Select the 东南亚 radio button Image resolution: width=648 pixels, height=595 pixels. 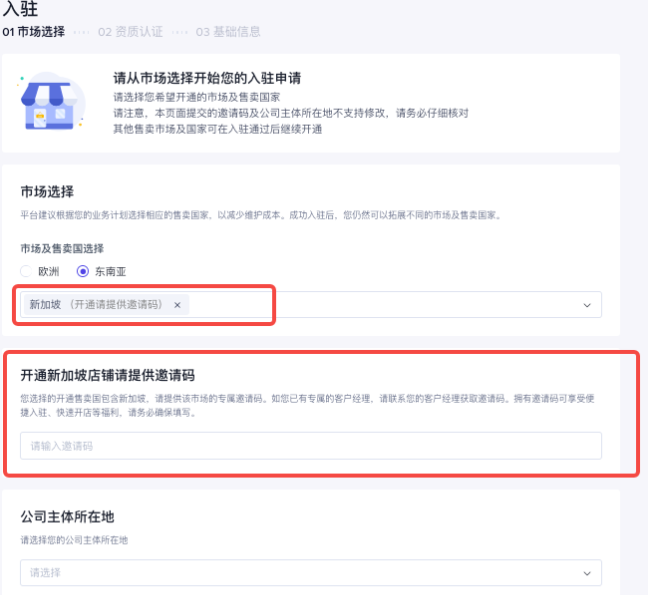[83, 271]
